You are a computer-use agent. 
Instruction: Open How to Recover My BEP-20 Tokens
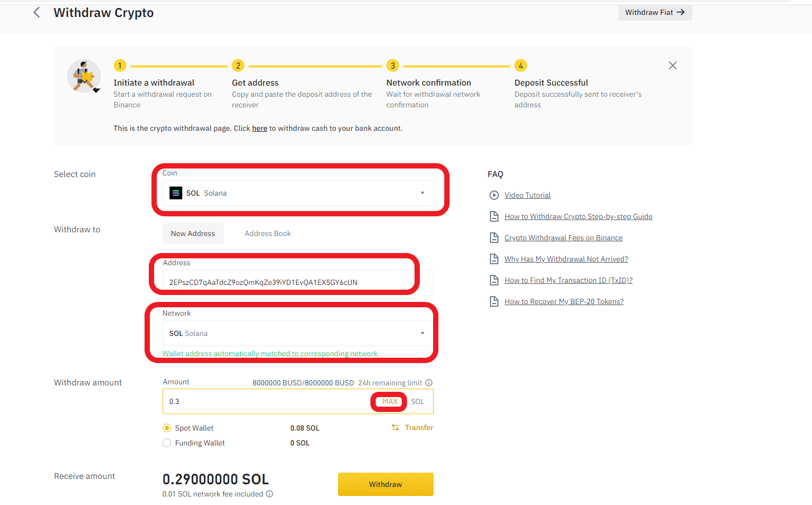[564, 301]
